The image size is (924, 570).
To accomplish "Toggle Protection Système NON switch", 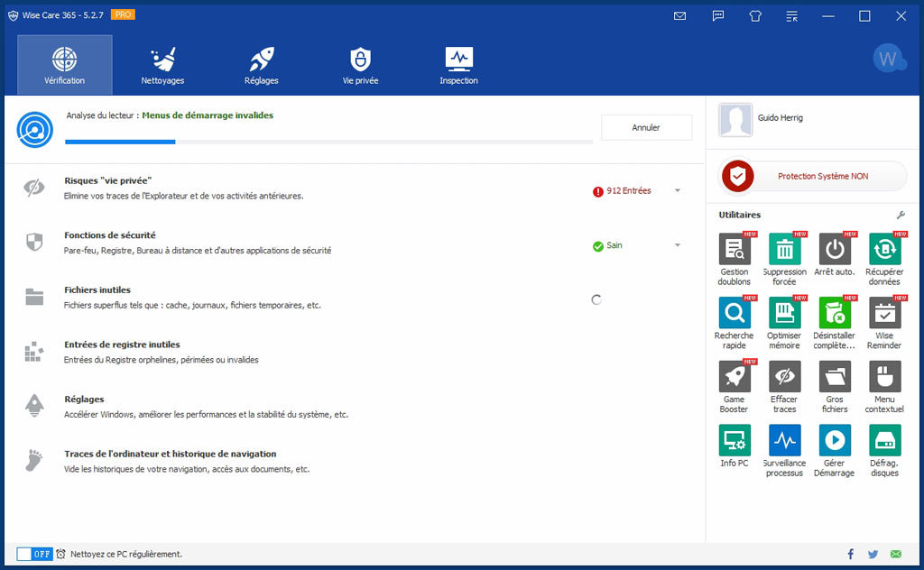I will point(813,176).
